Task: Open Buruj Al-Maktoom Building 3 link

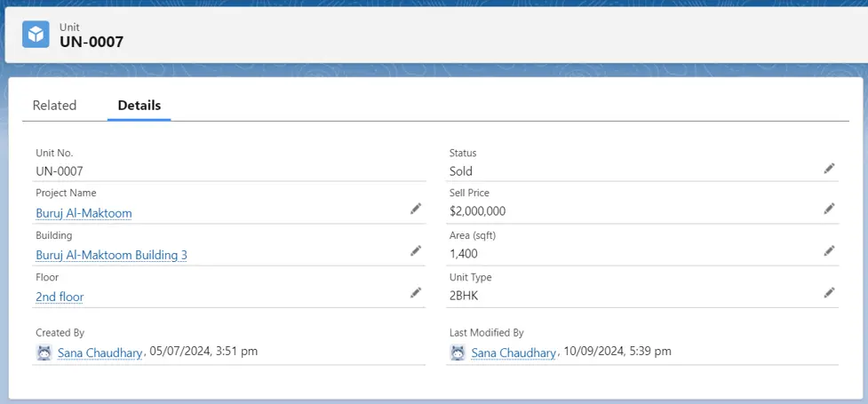Action: click(111, 255)
